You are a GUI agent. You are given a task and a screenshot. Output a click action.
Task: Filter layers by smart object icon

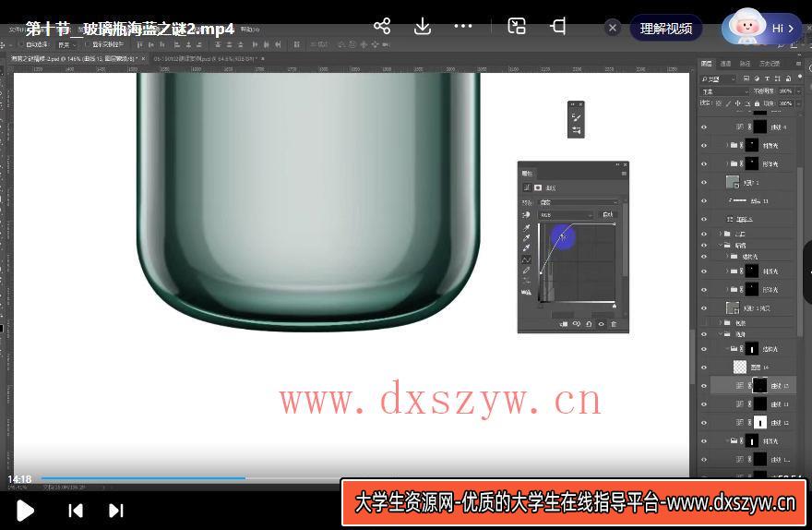pos(788,78)
